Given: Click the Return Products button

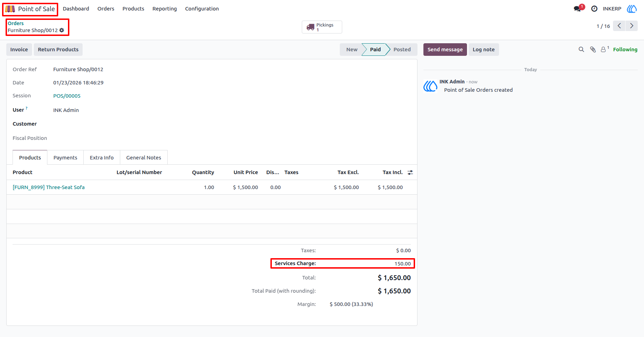Looking at the screenshot, I should click(58, 50).
